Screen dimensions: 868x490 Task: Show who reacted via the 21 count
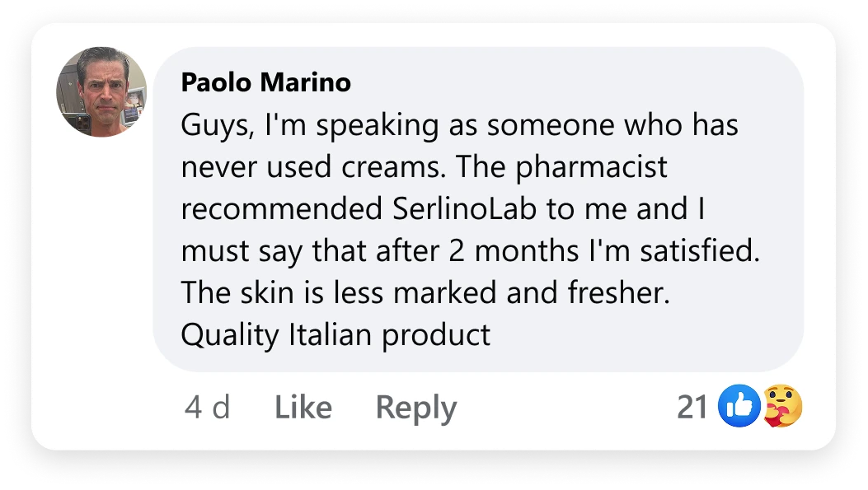692,407
